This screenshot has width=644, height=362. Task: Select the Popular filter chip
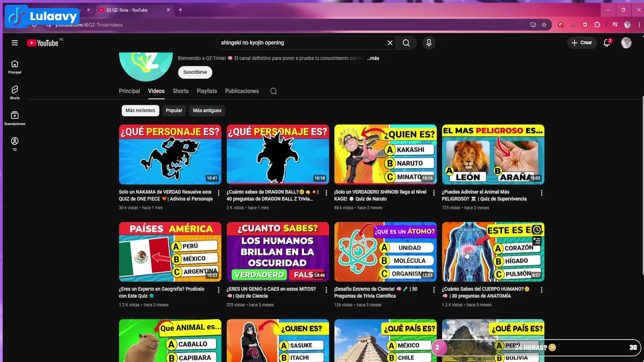pyautogui.click(x=174, y=110)
